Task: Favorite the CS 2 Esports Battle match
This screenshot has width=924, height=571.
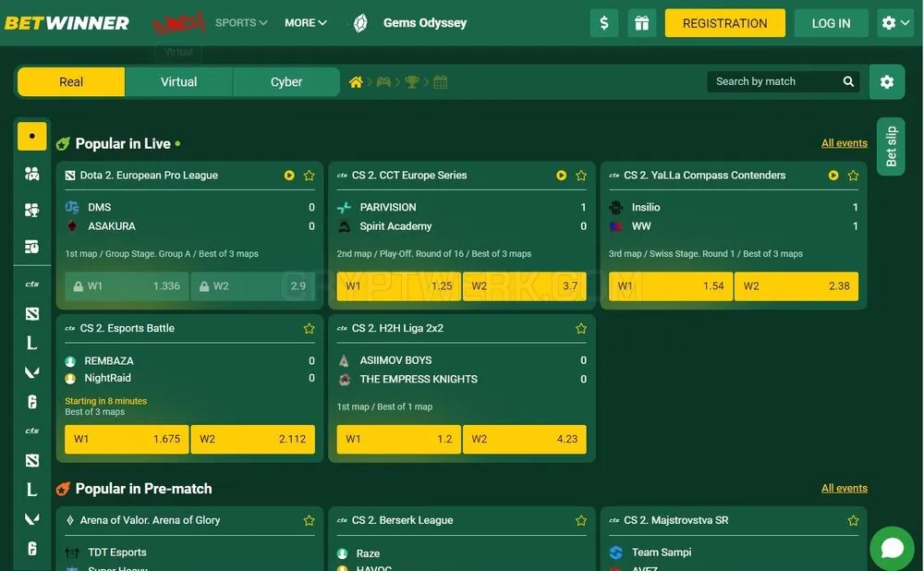Action: pyautogui.click(x=309, y=328)
